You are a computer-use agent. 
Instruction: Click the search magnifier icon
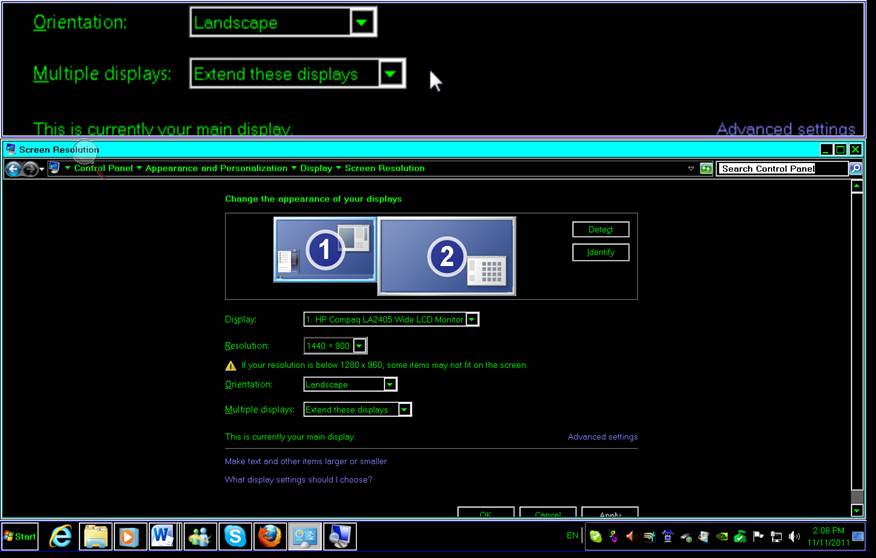pyautogui.click(x=855, y=168)
